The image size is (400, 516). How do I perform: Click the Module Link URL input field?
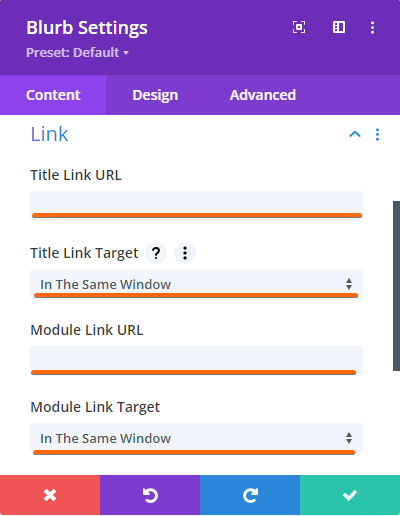coord(196,361)
